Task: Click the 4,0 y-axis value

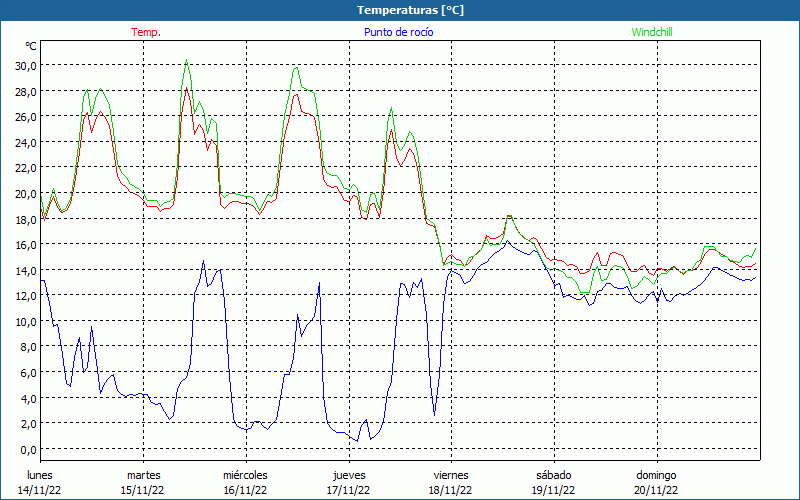Action: [28, 398]
